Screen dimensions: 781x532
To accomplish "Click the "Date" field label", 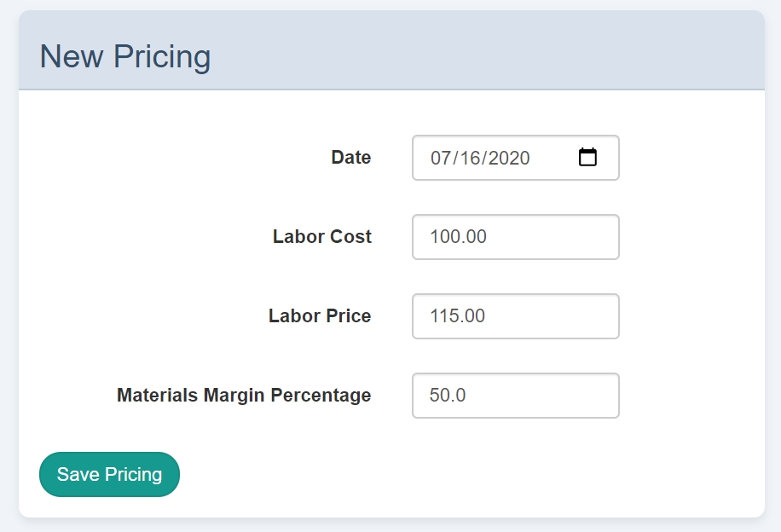I will click(x=350, y=158).
